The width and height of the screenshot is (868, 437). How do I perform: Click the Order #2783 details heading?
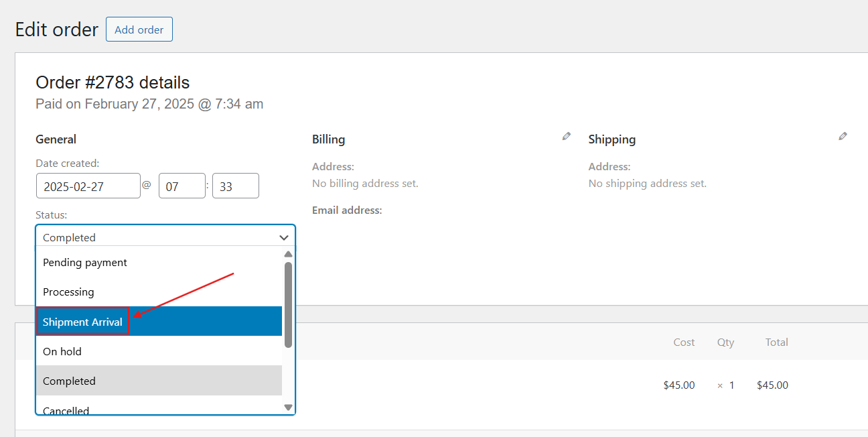click(113, 82)
